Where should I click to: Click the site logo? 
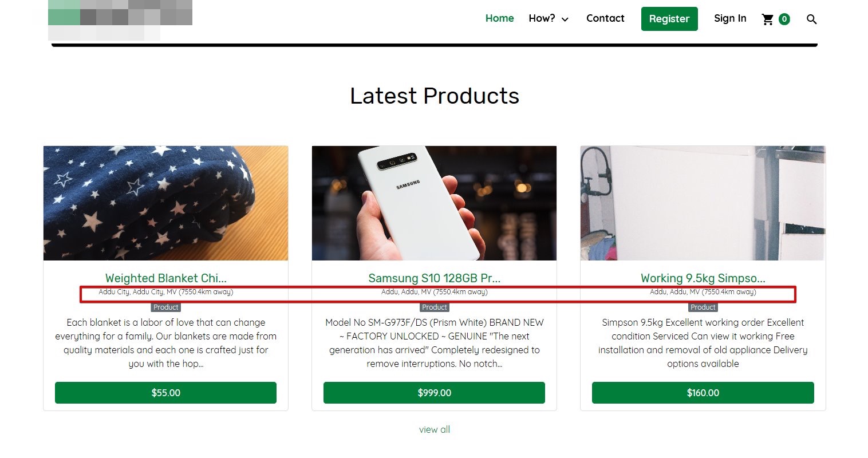[x=120, y=19]
